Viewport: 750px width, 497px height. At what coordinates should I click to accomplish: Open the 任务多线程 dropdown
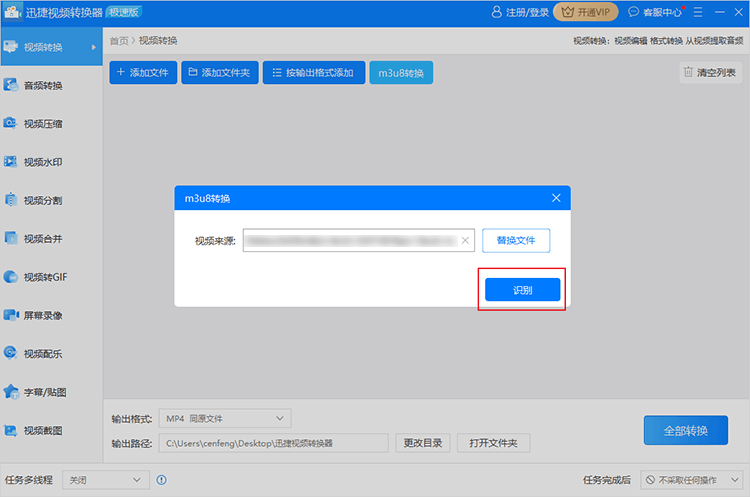click(106, 480)
